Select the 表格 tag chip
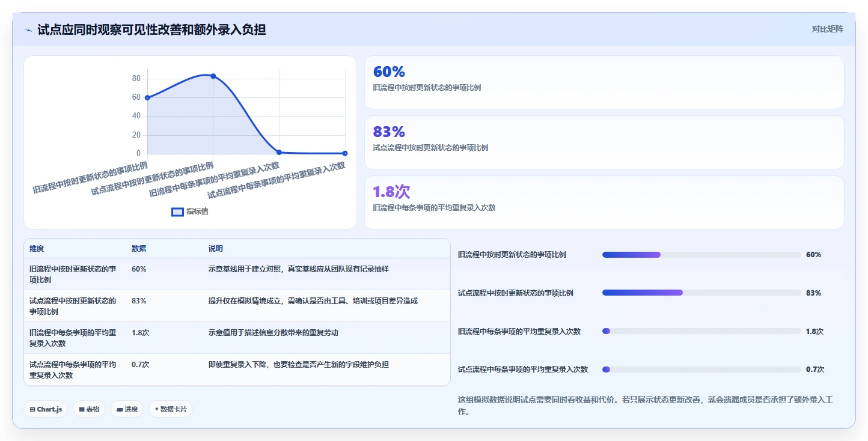Viewport: 868px width, 441px height. 90,409
